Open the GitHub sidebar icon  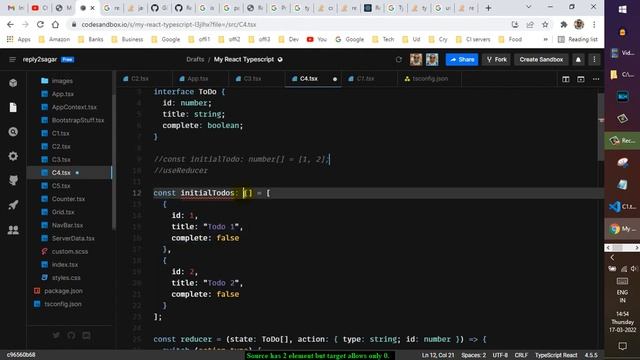[13, 180]
